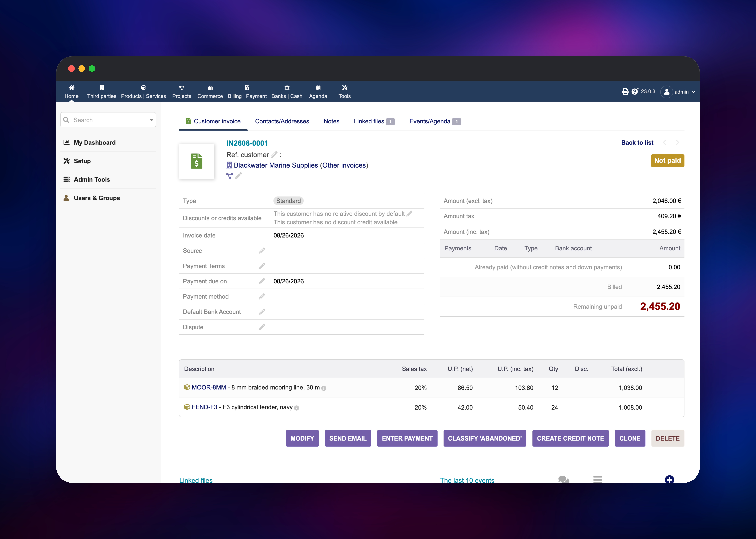
Task: Open Blackwater Marine Supplies customer link
Action: pyautogui.click(x=276, y=165)
